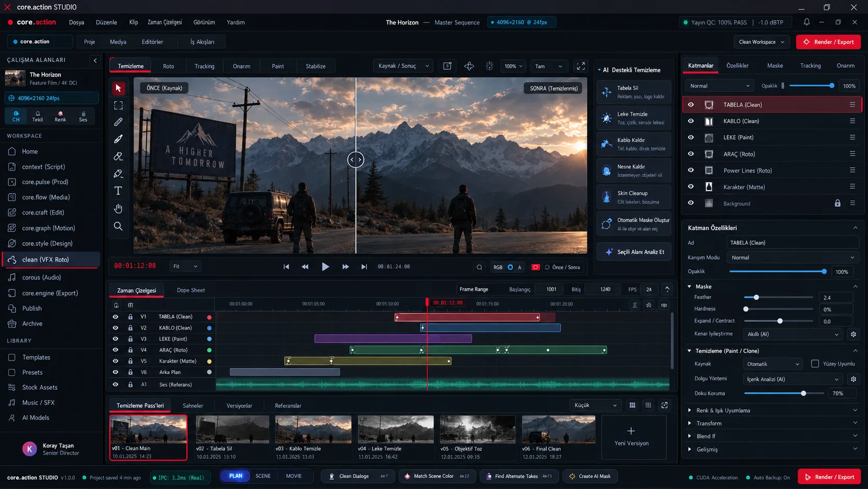Click top Render / Export button
This screenshot has width=868, height=489.
828,42
